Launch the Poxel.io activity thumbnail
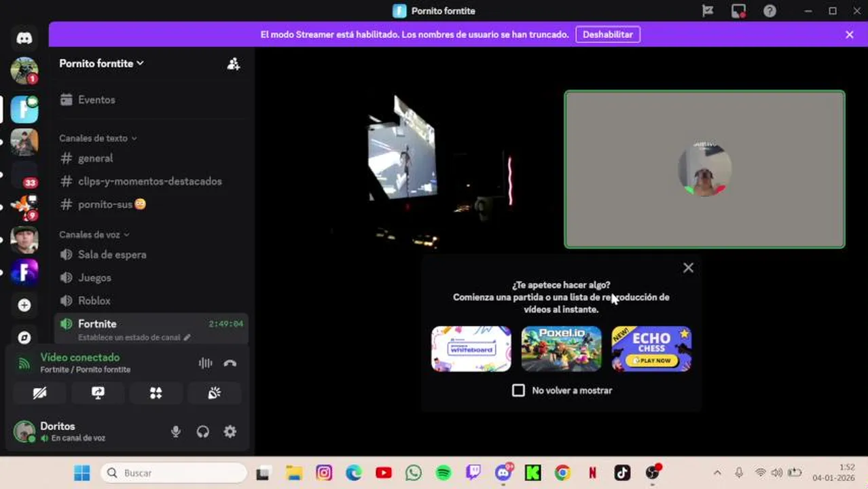868x489 pixels. click(x=562, y=349)
